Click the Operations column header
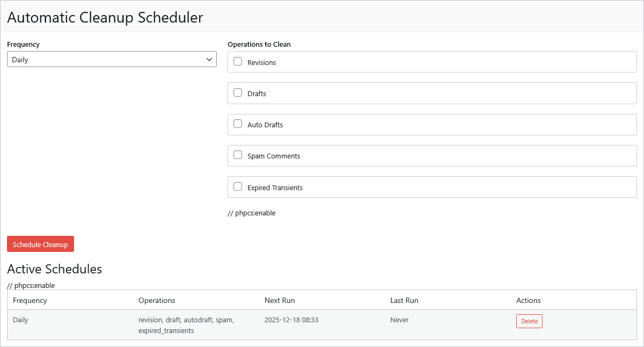Image resolution: width=644 pixels, height=347 pixels. point(157,300)
